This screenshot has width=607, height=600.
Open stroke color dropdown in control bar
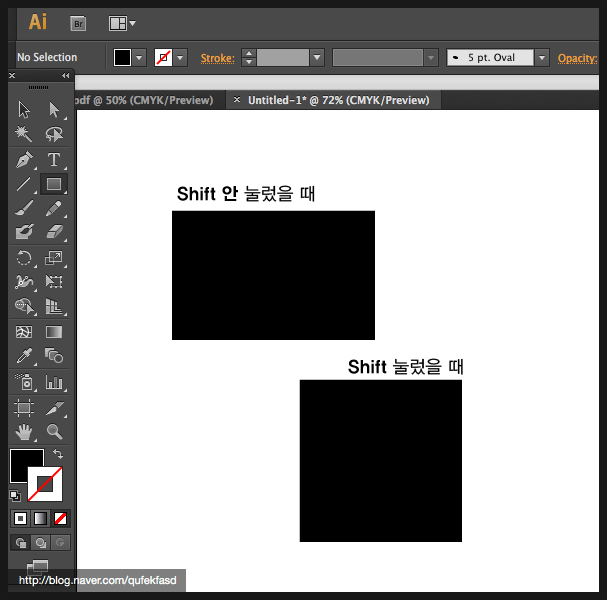point(180,58)
